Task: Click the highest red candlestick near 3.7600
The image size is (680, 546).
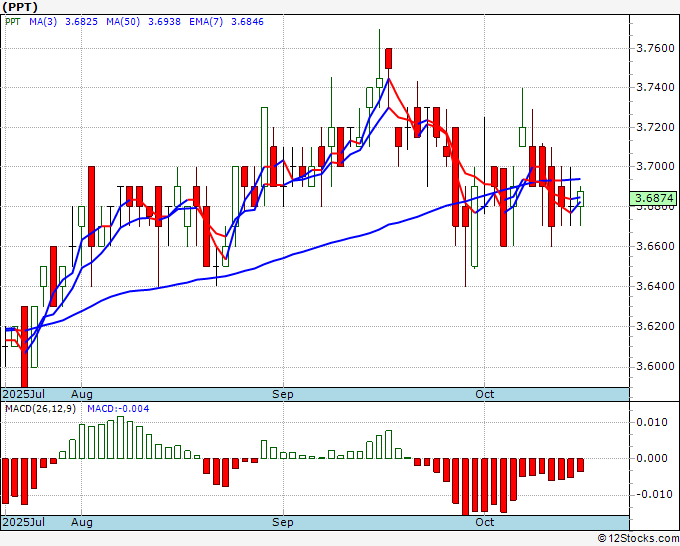Action: click(389, 58)
